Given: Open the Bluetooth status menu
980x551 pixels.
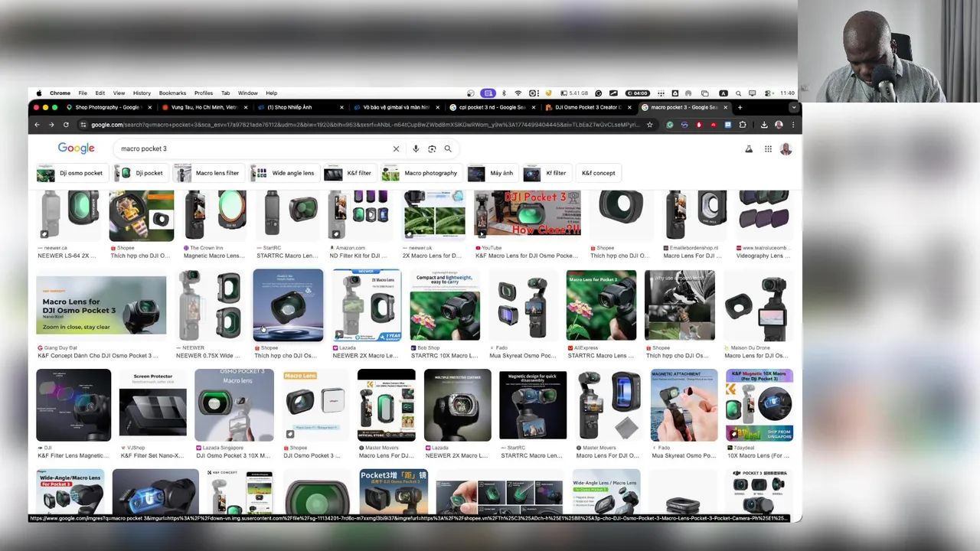Looking at the screenshot, I should (503, 93).
